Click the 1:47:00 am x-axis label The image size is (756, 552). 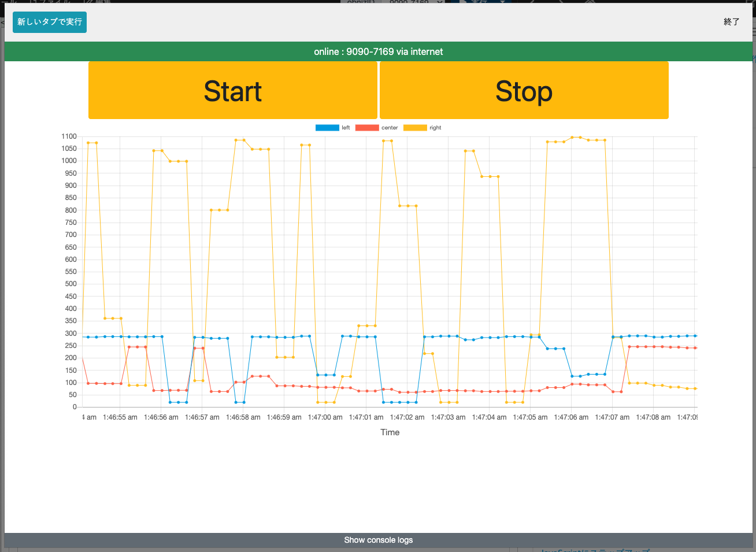click(325, 417)
